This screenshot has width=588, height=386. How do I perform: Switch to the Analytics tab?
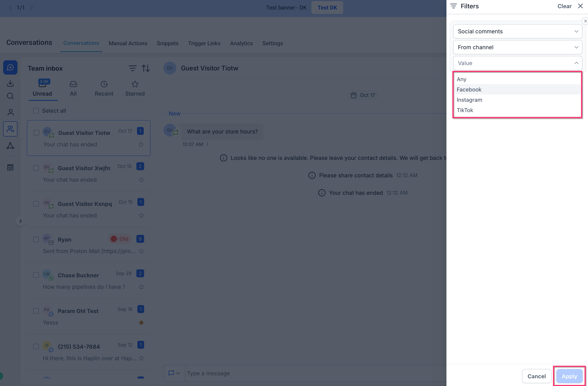(241, 43)
